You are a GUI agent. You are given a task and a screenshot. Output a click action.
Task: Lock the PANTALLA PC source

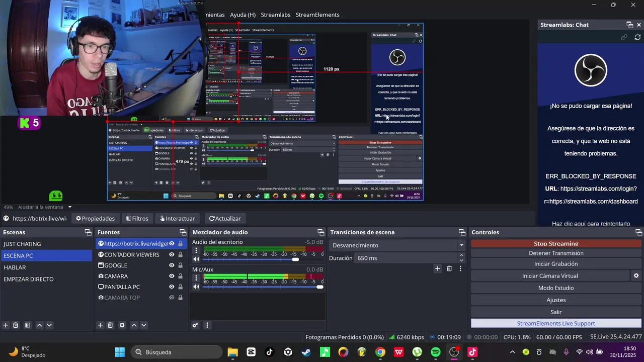pyautogui.click(x=180, y=287)
